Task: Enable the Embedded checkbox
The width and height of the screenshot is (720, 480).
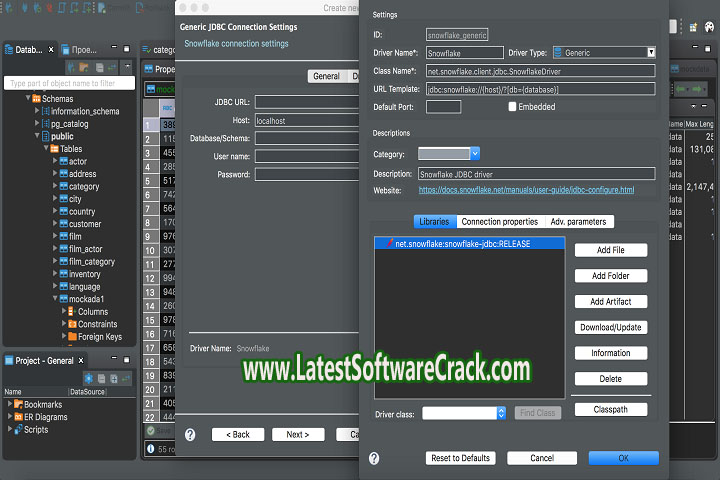Action: tap(513, 107)
